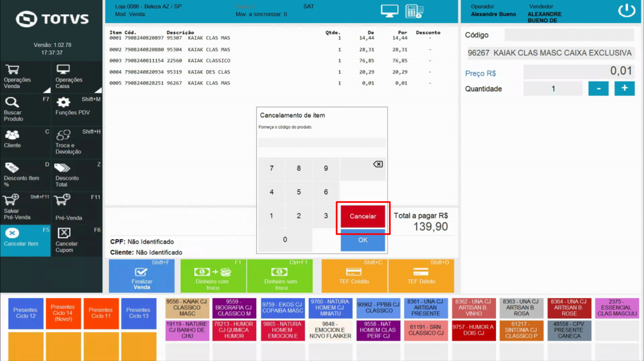Click keypad digit 9
Screen dimensions: 644x361
click(326, 168)
